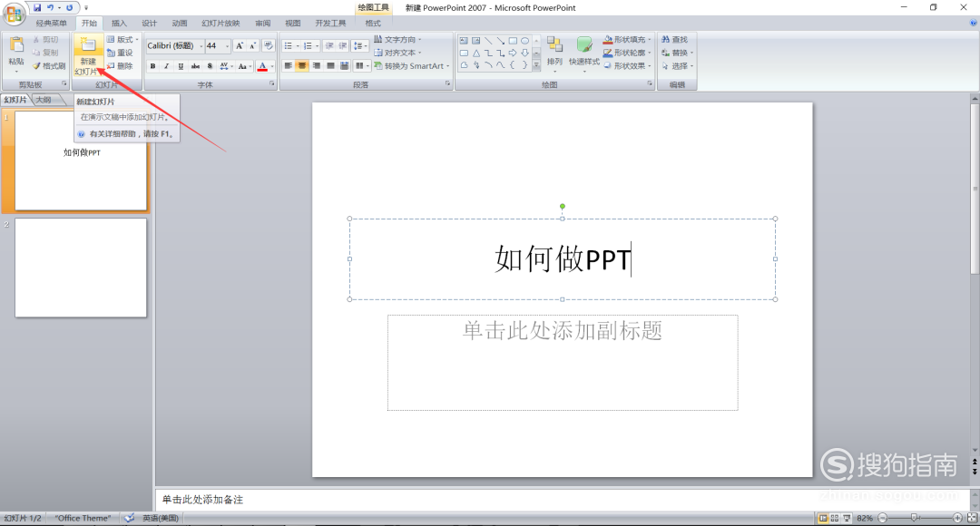Open the Slide Show (幻灯片放映) tab
The height and width of the screenshot is (526, 980).
coord(220,23)
